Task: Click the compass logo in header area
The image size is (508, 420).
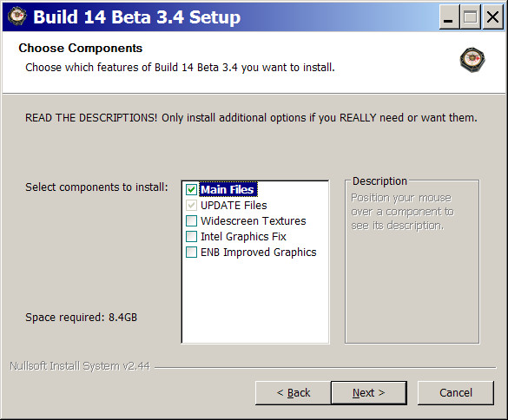Action: pyautogui.click(x=472, y=60)
